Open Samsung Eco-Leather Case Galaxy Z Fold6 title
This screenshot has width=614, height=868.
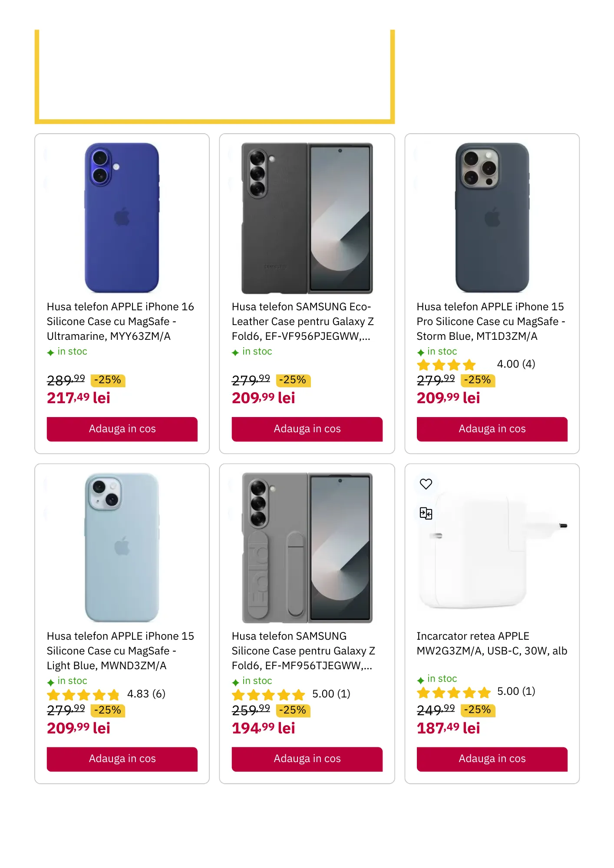point(303,321)
